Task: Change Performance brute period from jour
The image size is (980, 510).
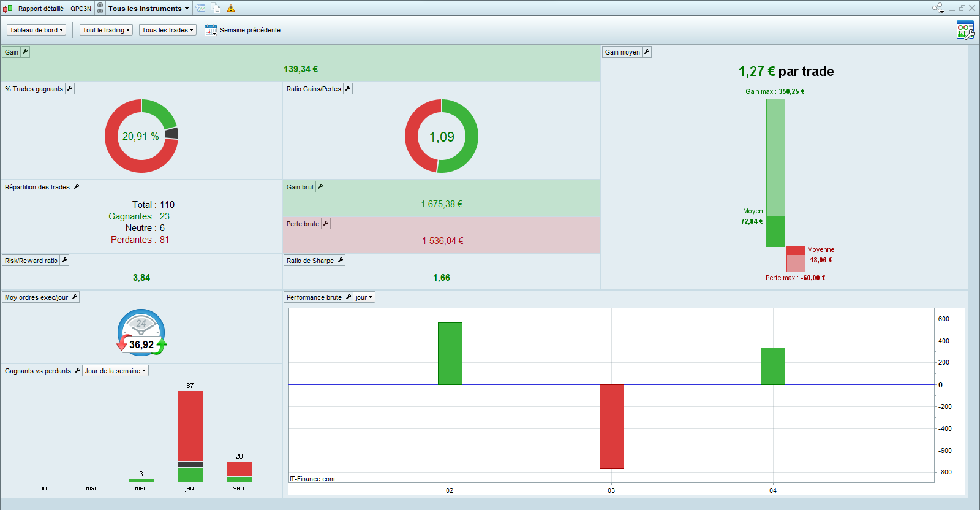Action: (x=364, y=297)
